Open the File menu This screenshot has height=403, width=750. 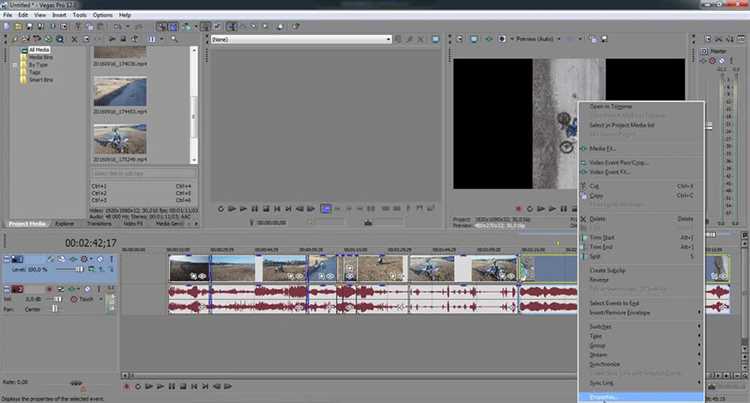pyautogui.click(x=7, y=15)
